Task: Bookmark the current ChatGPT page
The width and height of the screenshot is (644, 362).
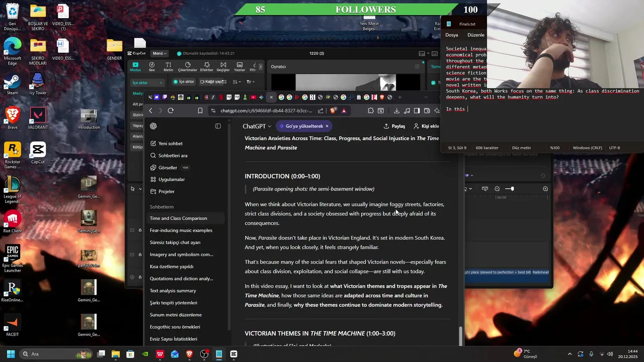Action: click(x=200, y=111)
